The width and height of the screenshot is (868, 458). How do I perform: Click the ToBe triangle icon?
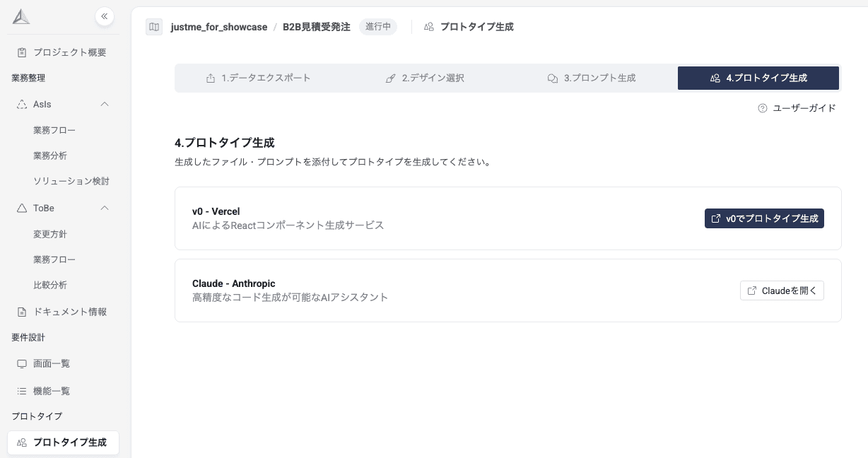22,208
